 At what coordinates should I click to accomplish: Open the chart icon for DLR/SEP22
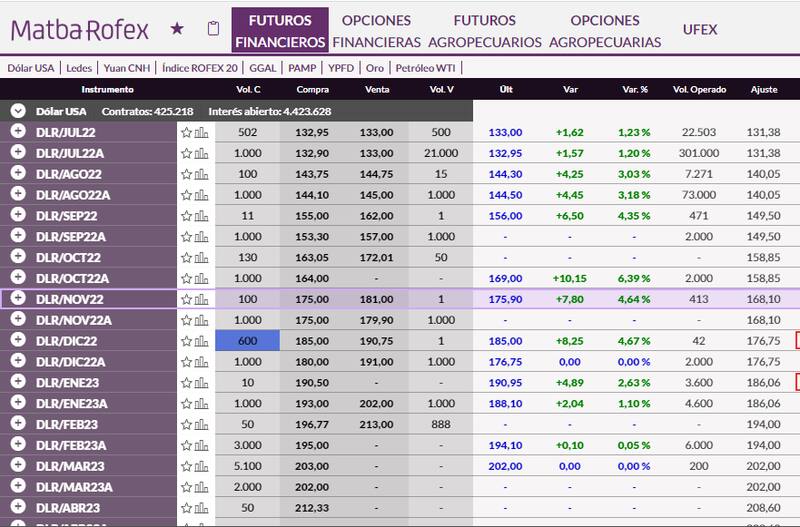(x=202, y=215)
